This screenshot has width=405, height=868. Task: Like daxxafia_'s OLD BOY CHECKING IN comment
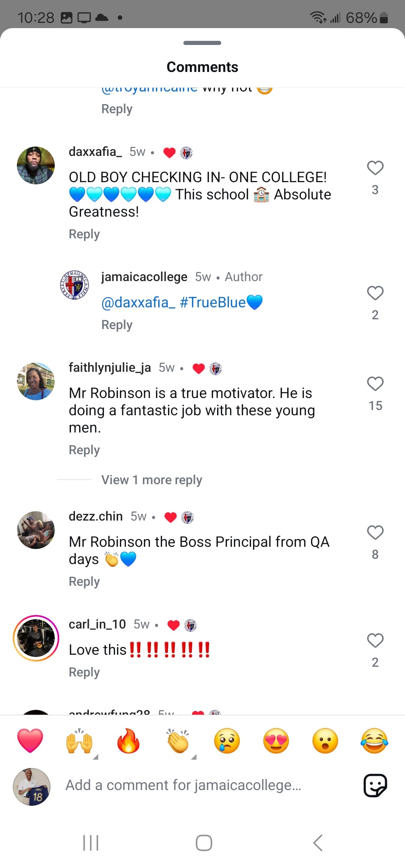tap(375, 168)
